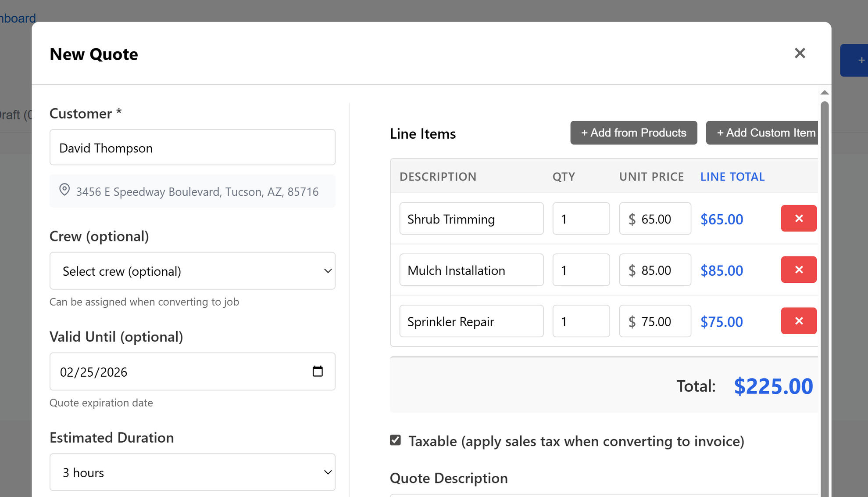The width and height of the screenshot is (868, 497).
Task: Click the Sprinkler Repair description field
Action: [x=471, y=321]
